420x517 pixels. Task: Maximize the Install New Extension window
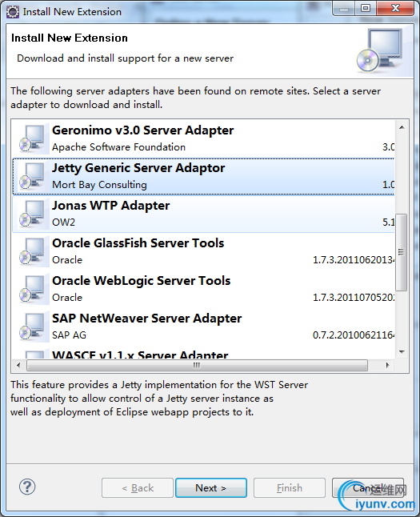[366, 8]
